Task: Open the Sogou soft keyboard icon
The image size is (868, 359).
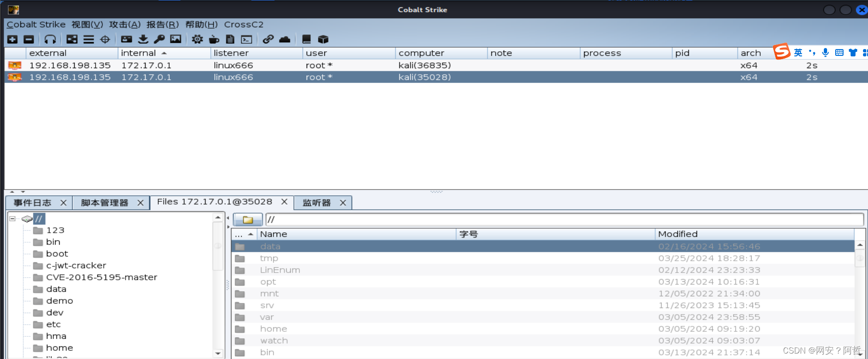Action: point(839,53)
